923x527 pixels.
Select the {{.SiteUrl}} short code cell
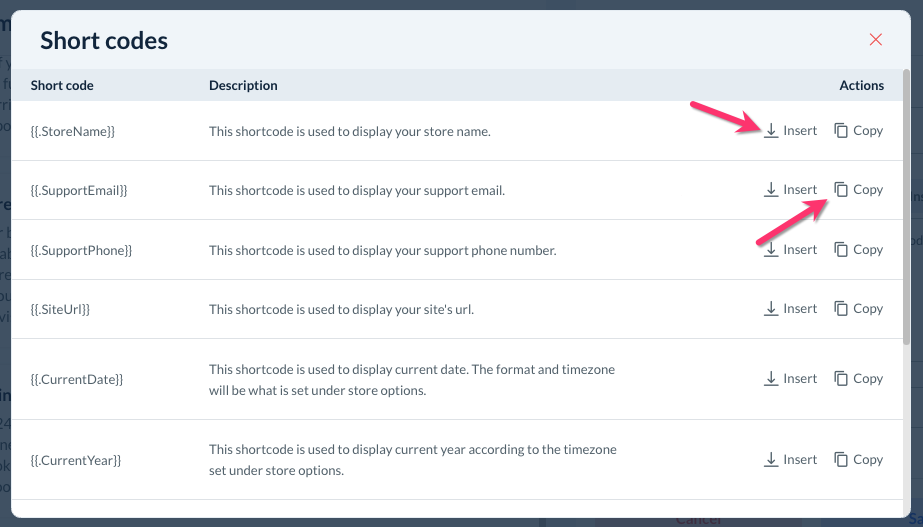click(x=61, y=309)
